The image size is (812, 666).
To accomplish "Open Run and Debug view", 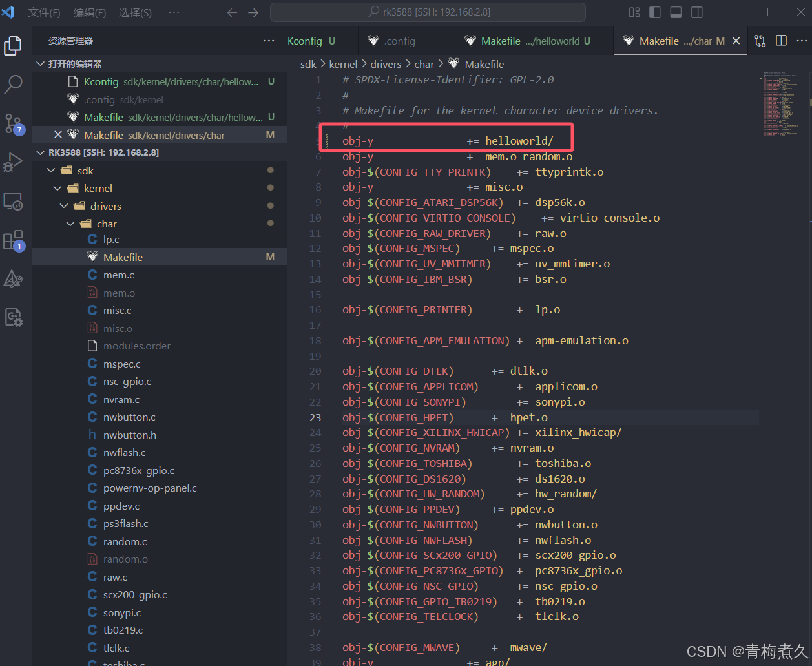I will click(14, 162).
